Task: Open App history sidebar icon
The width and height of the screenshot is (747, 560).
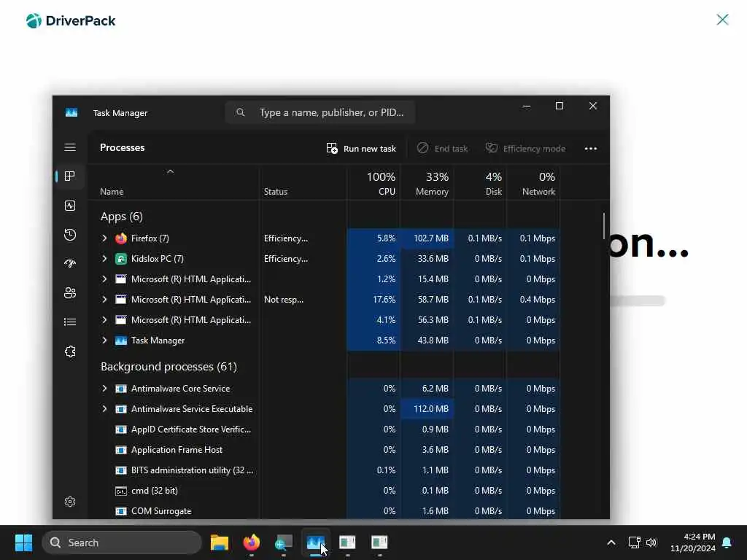Action: pos(70,235)
